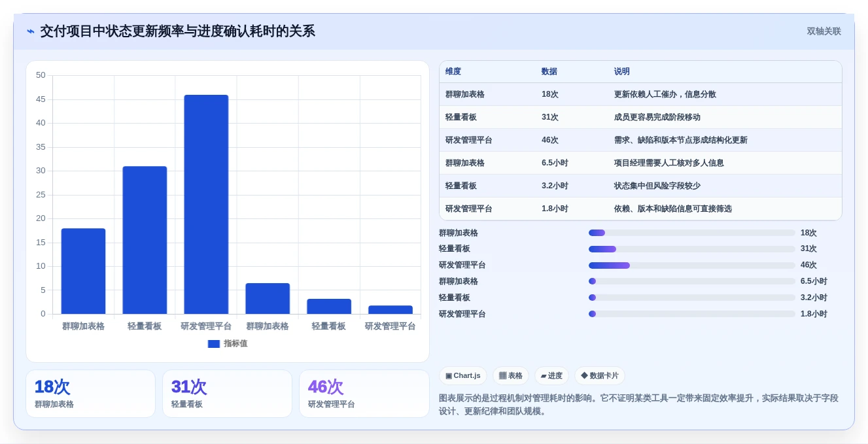Screen dimensions: 868x444
Task: Click the 3.2小时 progress bar
Action: point(692,298)
